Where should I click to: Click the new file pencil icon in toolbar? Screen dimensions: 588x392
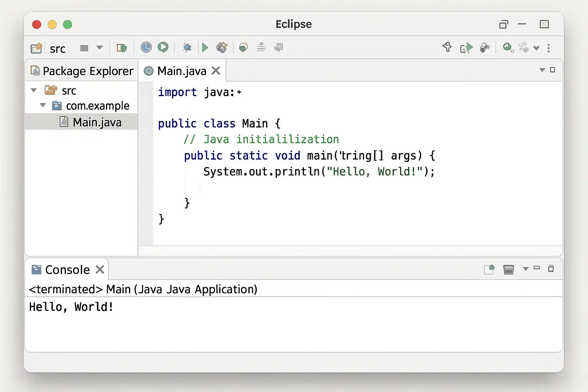(x=36, y=48)
